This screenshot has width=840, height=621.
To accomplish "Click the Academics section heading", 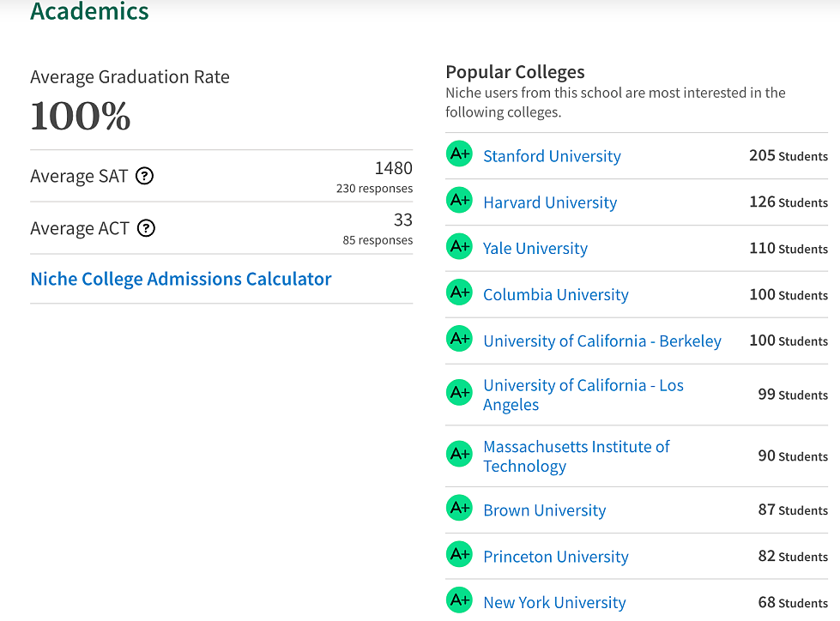I will pyautogui.click(x=89, y=10).
